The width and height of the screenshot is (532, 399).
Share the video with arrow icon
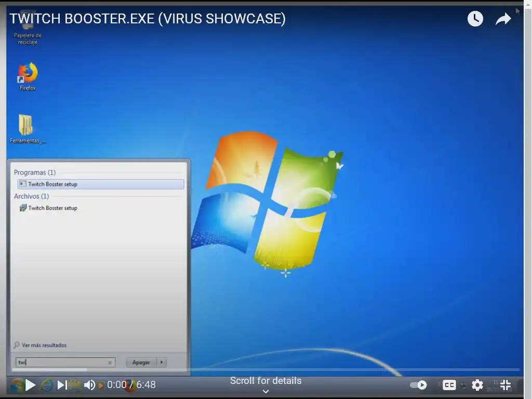(503, 19)
